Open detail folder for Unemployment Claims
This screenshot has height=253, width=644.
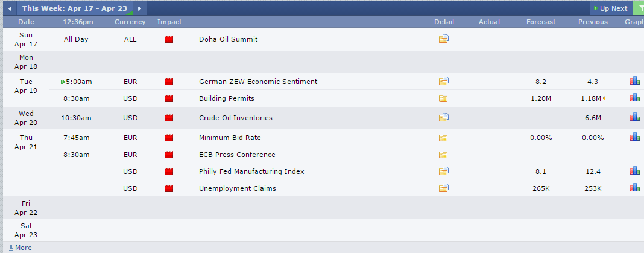443,188
